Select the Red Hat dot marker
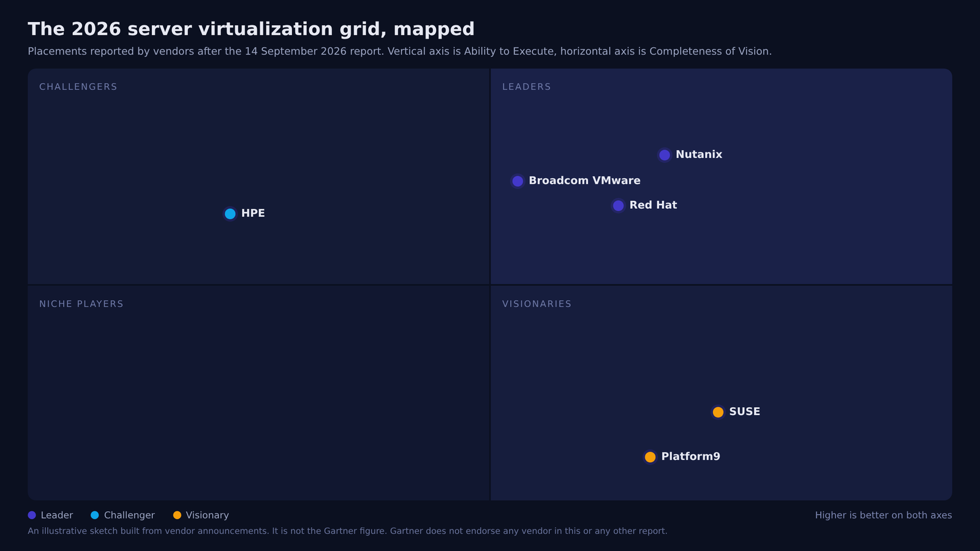The width and height of the screenshot is (980, 551). tap(618, 206)
